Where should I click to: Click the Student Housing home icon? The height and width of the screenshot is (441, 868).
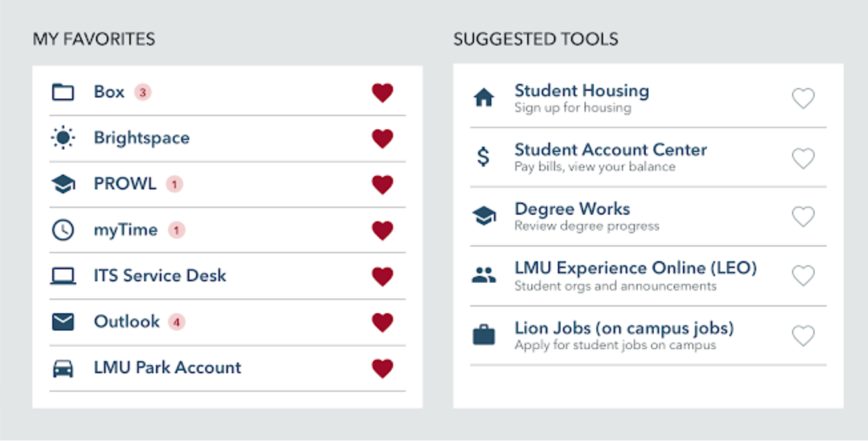pyautogui.click(x=484, y=98)
